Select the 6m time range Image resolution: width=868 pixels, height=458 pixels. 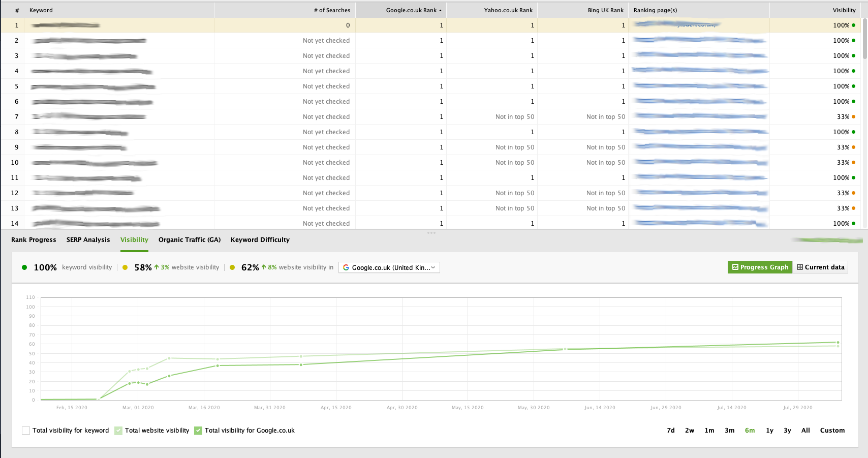750,431
